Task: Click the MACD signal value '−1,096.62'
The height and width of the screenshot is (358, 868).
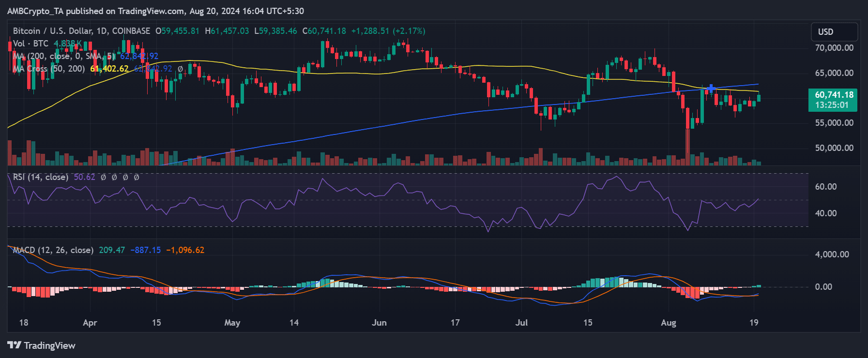Action: 185,250
